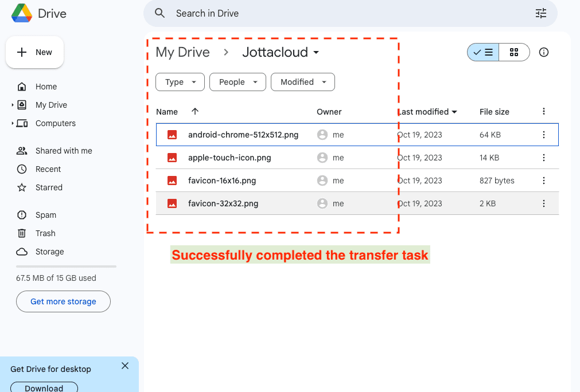Switch to grid layout view

tap(514, 52)
